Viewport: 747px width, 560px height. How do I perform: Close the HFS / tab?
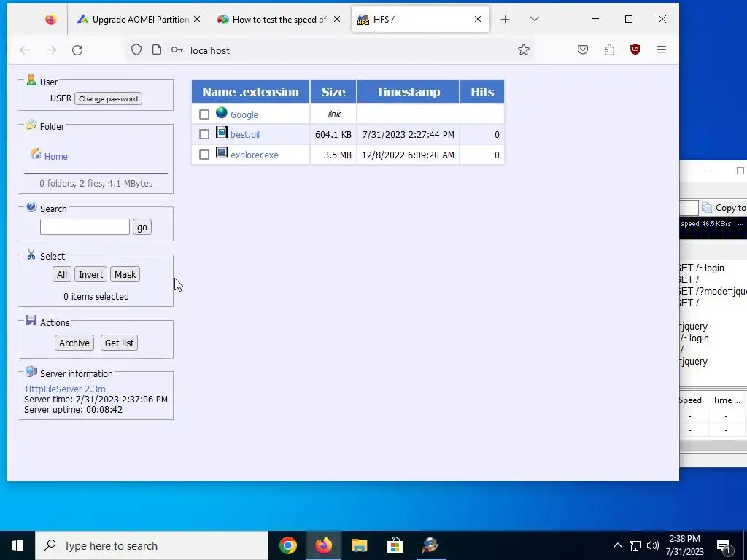[477, 19]
